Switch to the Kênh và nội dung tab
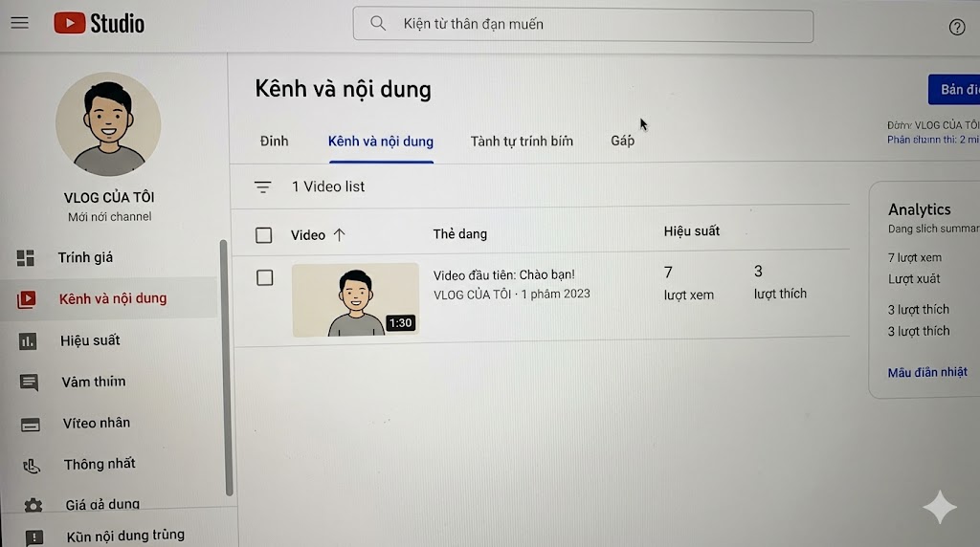980x547 pixels. tap(381, 142)
